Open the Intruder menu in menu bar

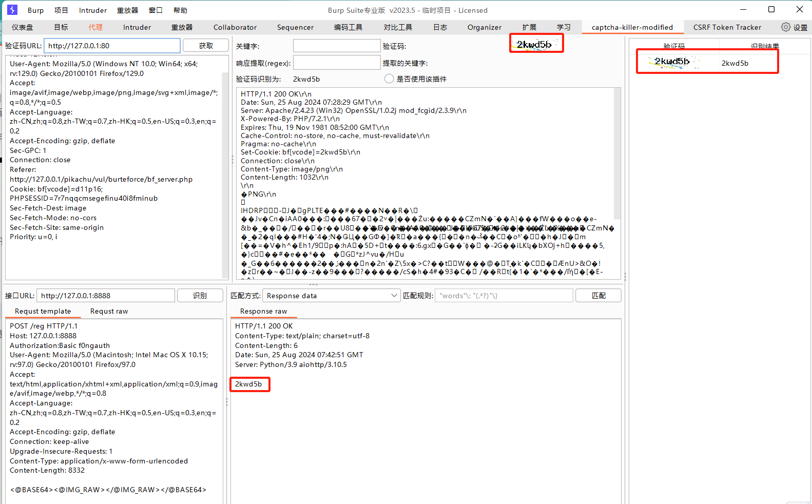point(93,10)
